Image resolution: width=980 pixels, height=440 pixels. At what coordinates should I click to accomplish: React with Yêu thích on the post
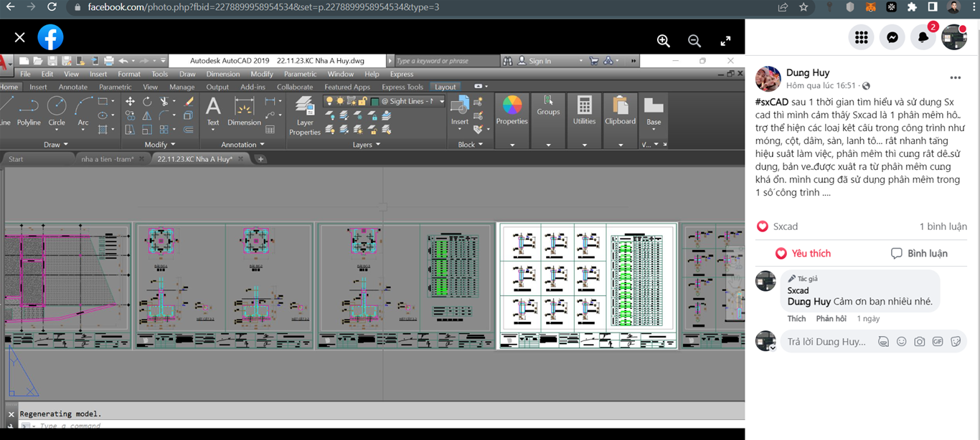click(803, 254)
